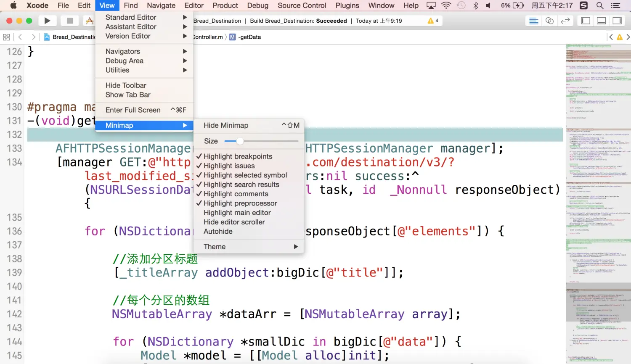The width and height of the screenshot is (631, 364).
Task: Run the project with the play button
Action: coord(47,21)
